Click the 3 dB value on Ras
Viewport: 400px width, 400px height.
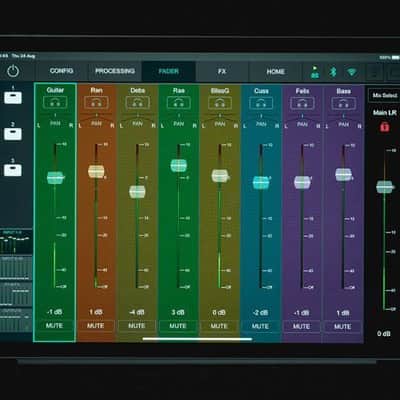178,312
